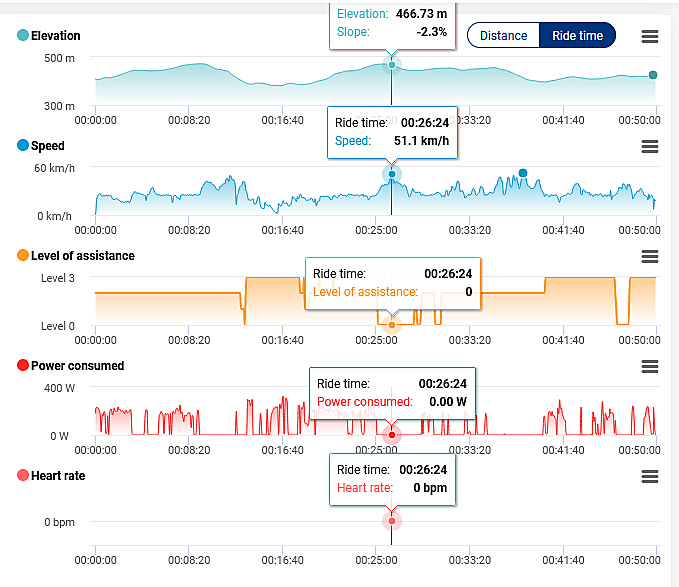Open the Heart rate chart menu
This screenshot has width=679, height=587.
click(x=650, y=476)
